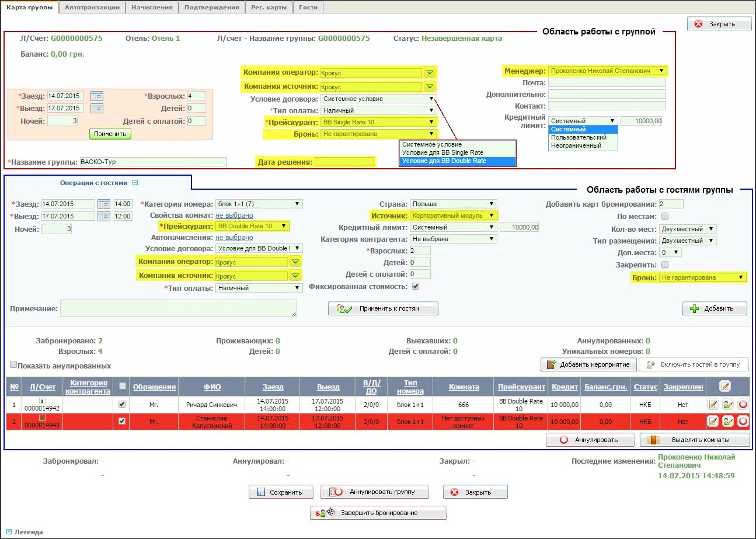Open group Тип оплаты dropdown
Screen dimensions: 756x539
pyautogui.click(x=378, y=110)
